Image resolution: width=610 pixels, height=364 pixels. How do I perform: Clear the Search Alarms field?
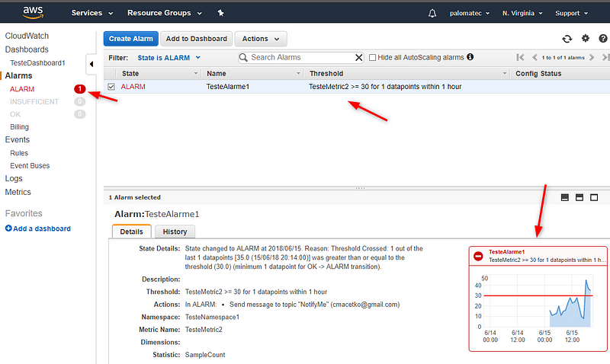(358, 58)
